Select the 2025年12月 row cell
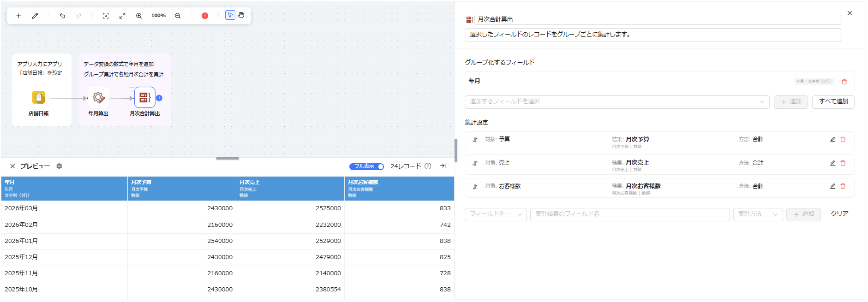 (x=64, y=257)
